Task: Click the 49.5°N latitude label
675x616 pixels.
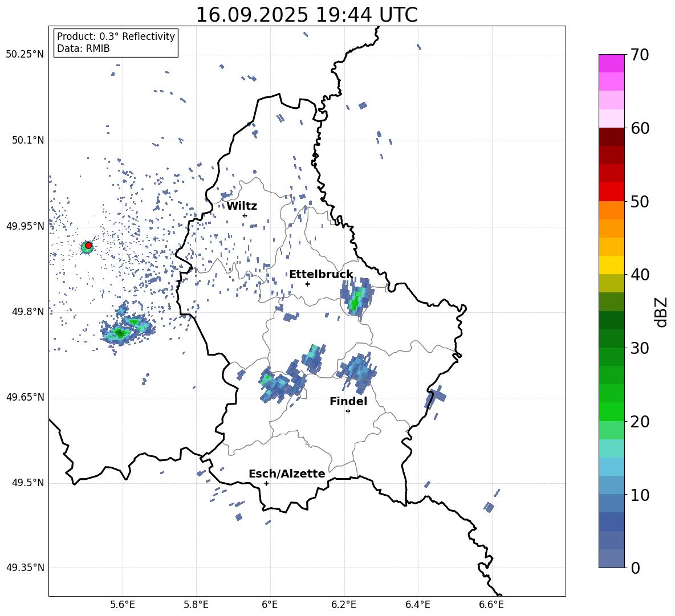Action: [x=28, y=483]
